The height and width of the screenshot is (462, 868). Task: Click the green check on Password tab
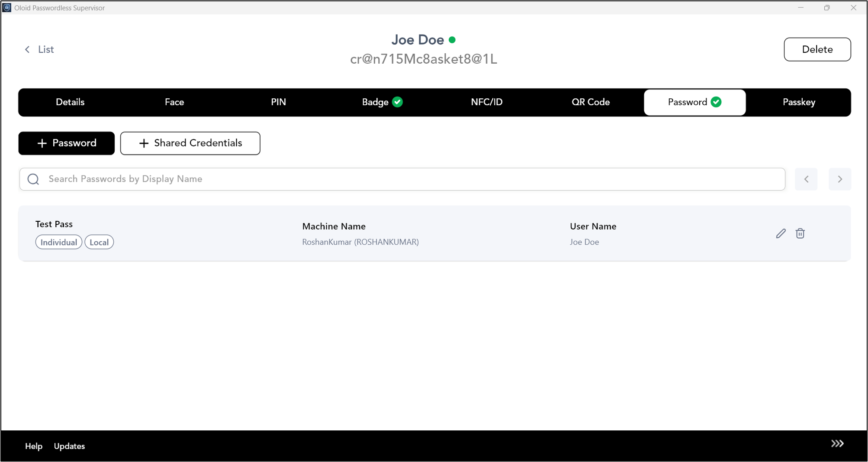click(716, 102)
